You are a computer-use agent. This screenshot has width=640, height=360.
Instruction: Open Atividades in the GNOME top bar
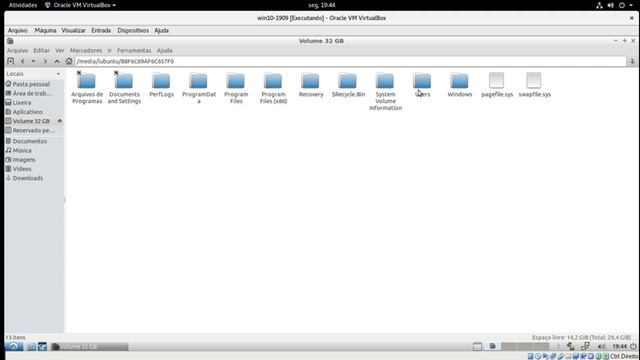23,5
